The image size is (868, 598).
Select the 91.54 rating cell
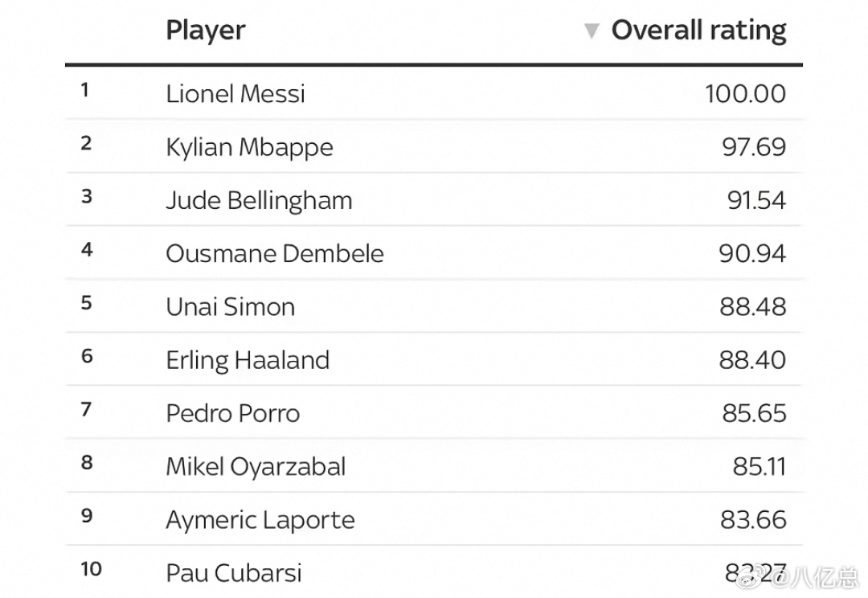pos(756,200)
